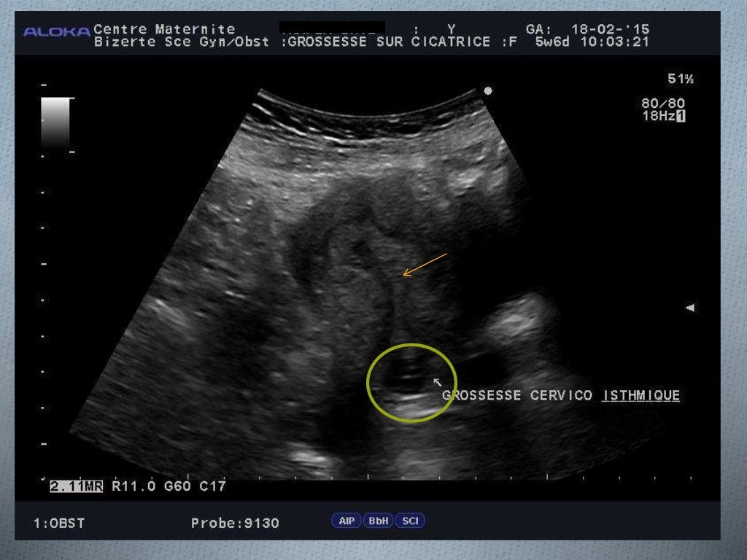Click the 5w6d gestational age value
The image size is (747, 560).
tap(552, 42)
